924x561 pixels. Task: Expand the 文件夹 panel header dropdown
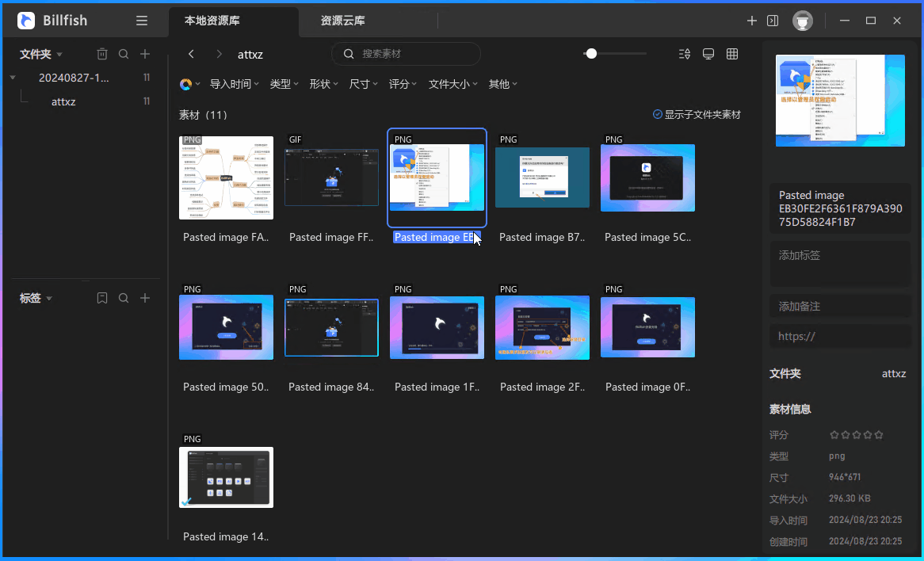tap(59, 55)
